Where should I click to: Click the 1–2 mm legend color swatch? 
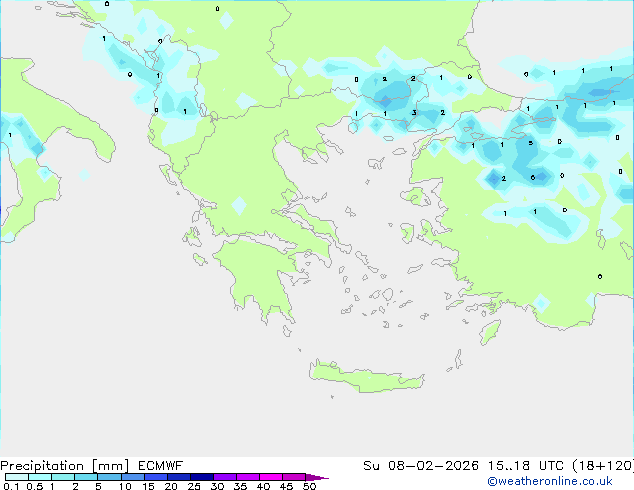click(x=63, y=477)
